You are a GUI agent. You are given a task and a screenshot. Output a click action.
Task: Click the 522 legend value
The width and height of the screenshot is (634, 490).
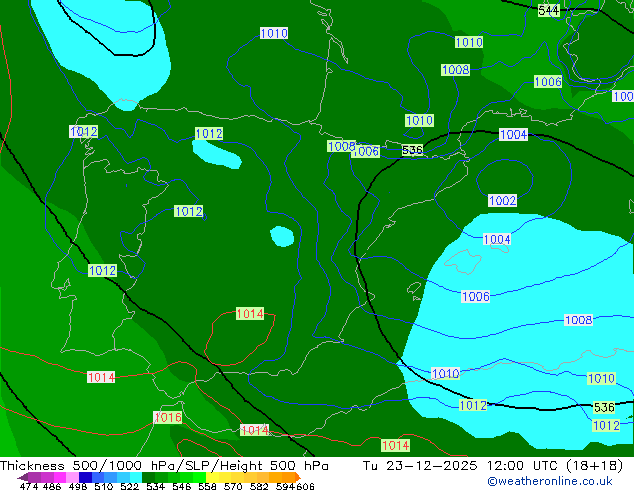click(129, 486)
